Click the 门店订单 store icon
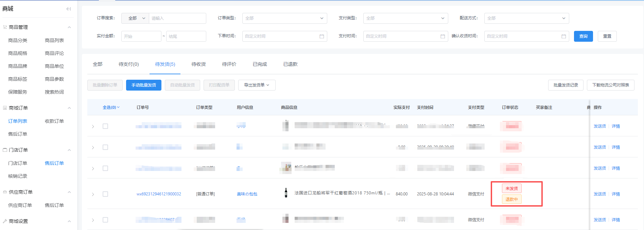Image resolution: width=644 pixels, height=230 pixels. [x=5, y=150]
